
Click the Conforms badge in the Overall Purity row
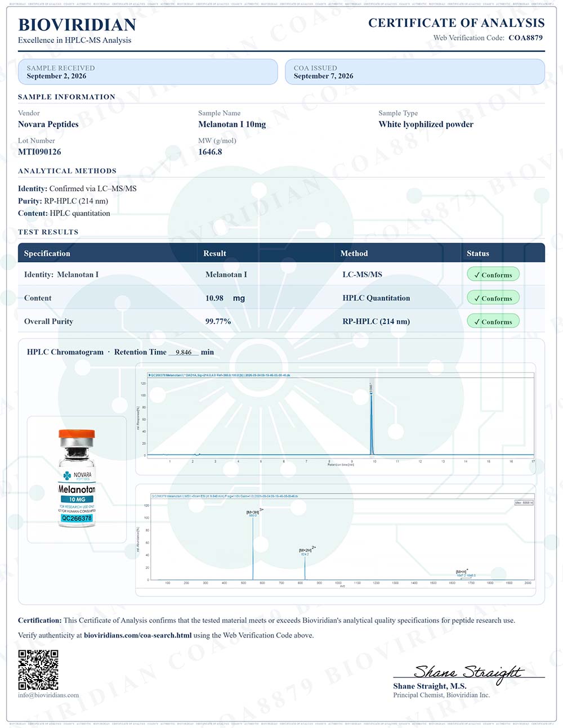pos(493,321)
